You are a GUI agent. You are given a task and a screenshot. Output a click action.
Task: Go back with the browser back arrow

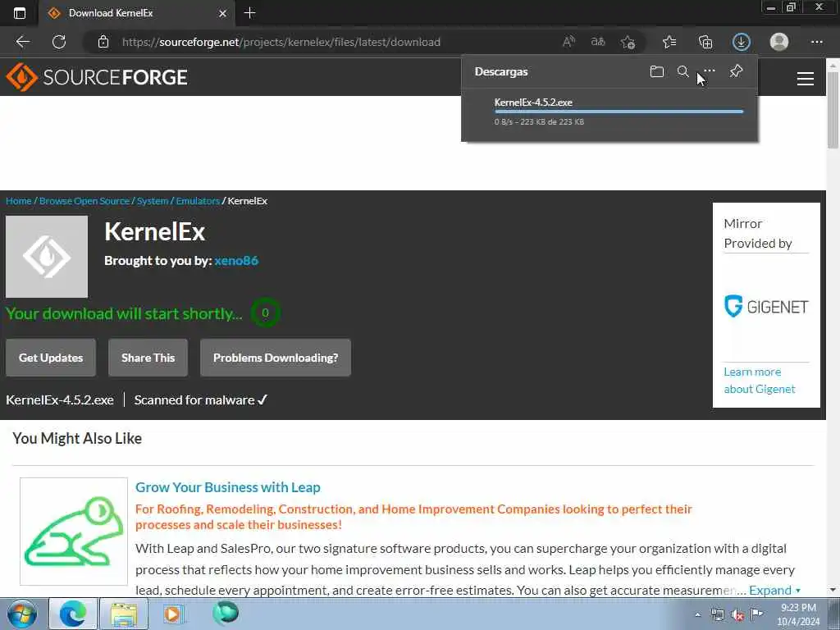(22, 42)
